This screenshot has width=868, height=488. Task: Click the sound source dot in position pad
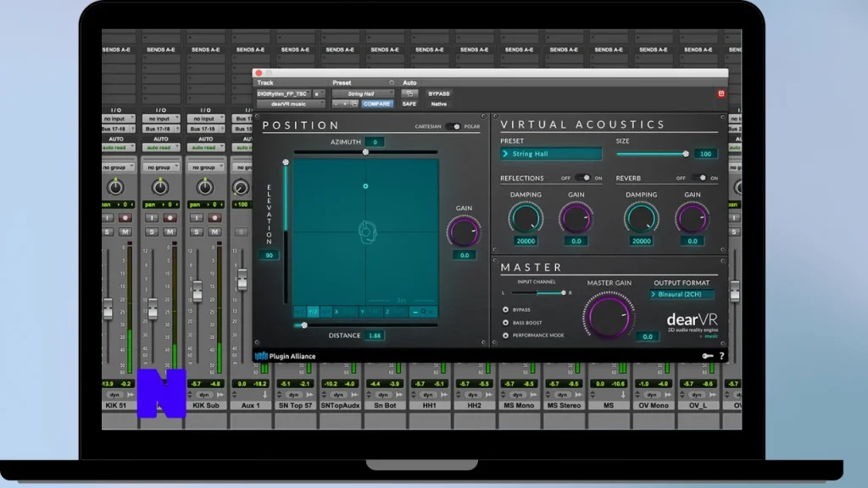[x=365, y=186]
